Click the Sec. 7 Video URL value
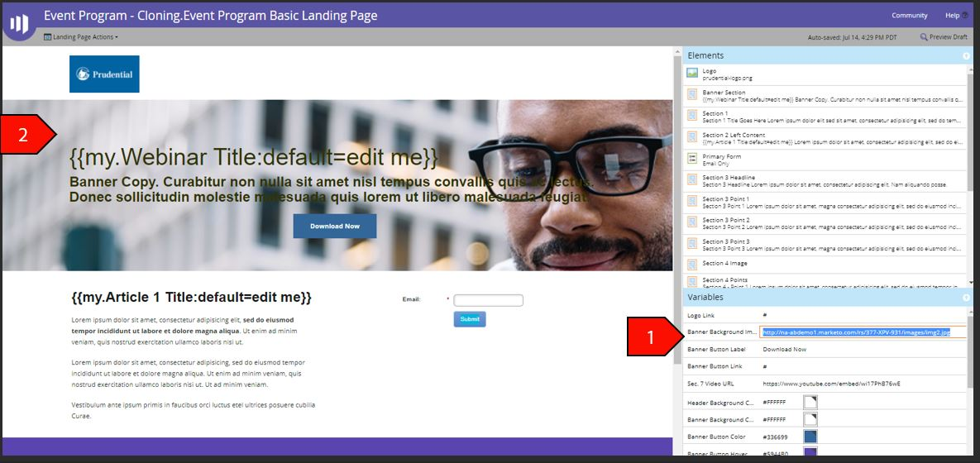 click(831, 384)
